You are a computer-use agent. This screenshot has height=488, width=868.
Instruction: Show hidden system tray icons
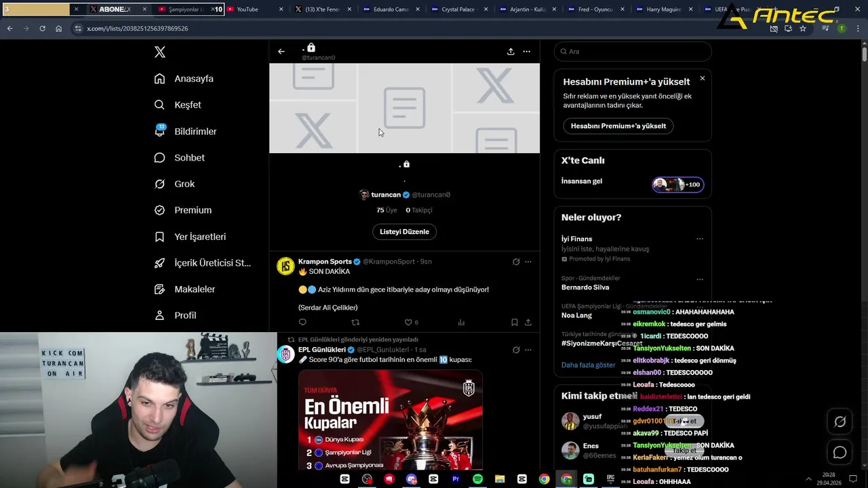tap(808, 479)
